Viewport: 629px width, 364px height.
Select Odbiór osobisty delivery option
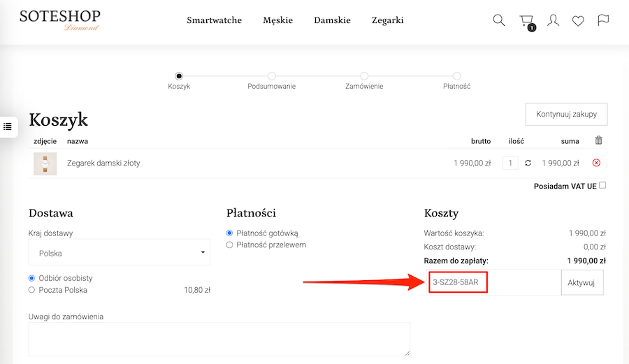(x=31, y=278)
